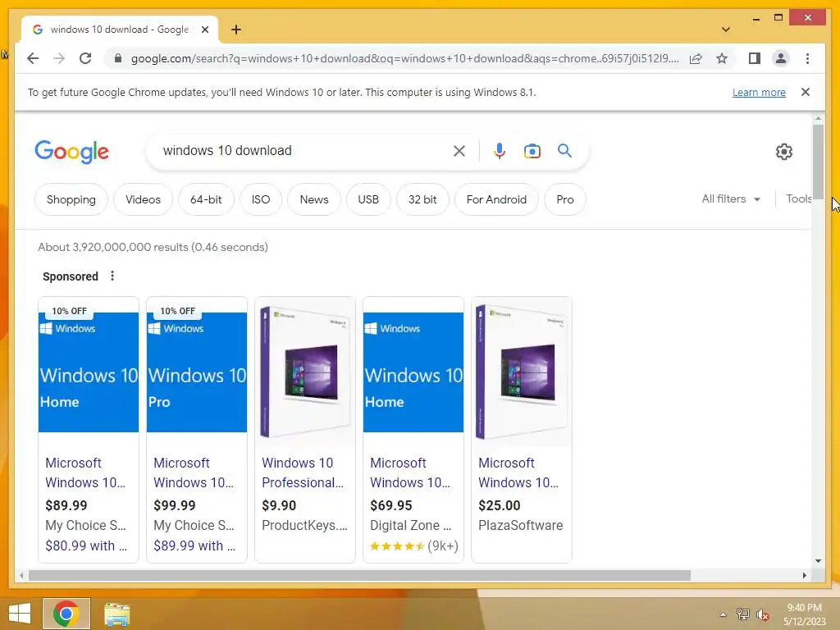The width and height of the screenshot is (840, 630).
Task: Click the ProductKeys seller name
Action: pyautogui.click(x=304, y=526)
